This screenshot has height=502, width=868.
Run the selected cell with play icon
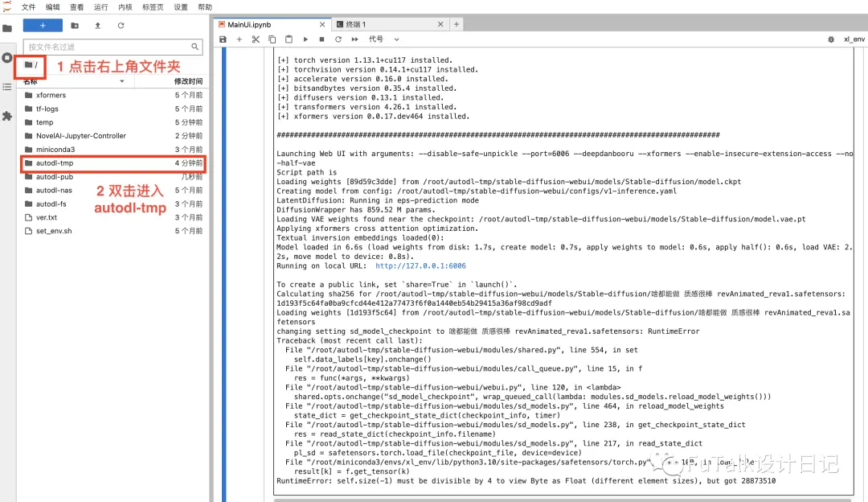click(305, 39)
